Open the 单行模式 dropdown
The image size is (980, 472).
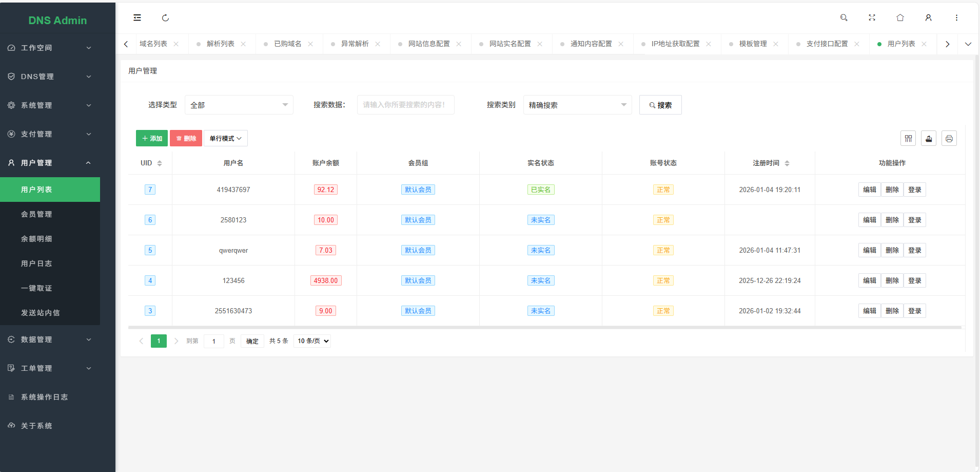[225, 138]
